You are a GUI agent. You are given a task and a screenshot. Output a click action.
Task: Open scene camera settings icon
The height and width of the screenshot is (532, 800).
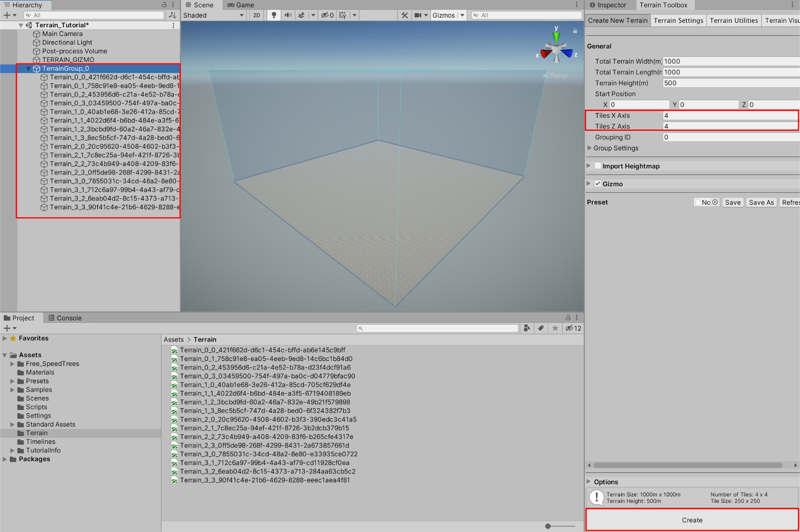418,15
